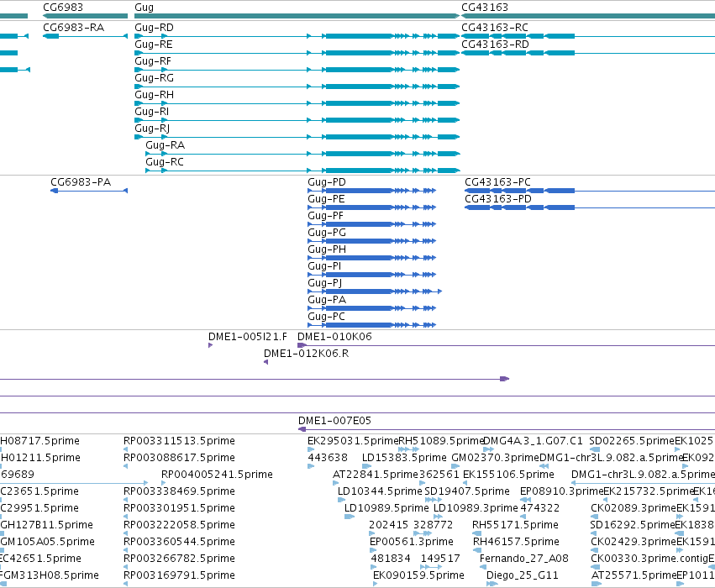Click EST DMG4A.3_1.G07.C1
Screen dimensions: 715x588
[x=533, y=441]
